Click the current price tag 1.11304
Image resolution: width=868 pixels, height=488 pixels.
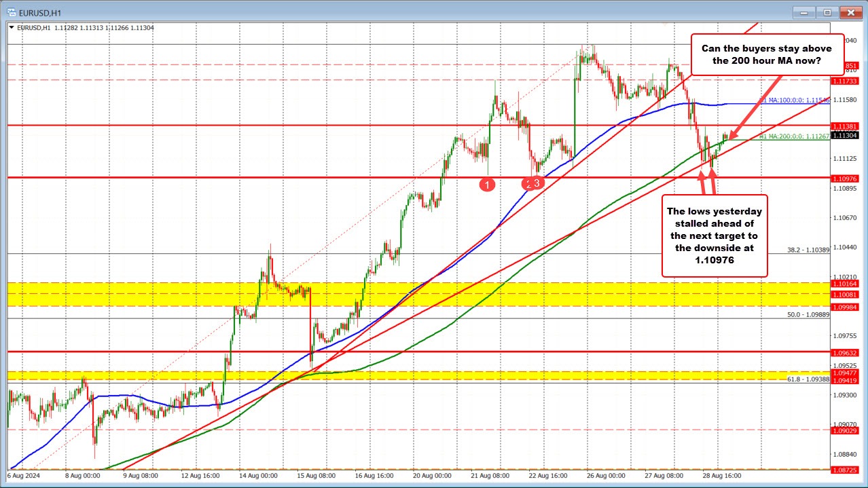click(x=844, y=135)
